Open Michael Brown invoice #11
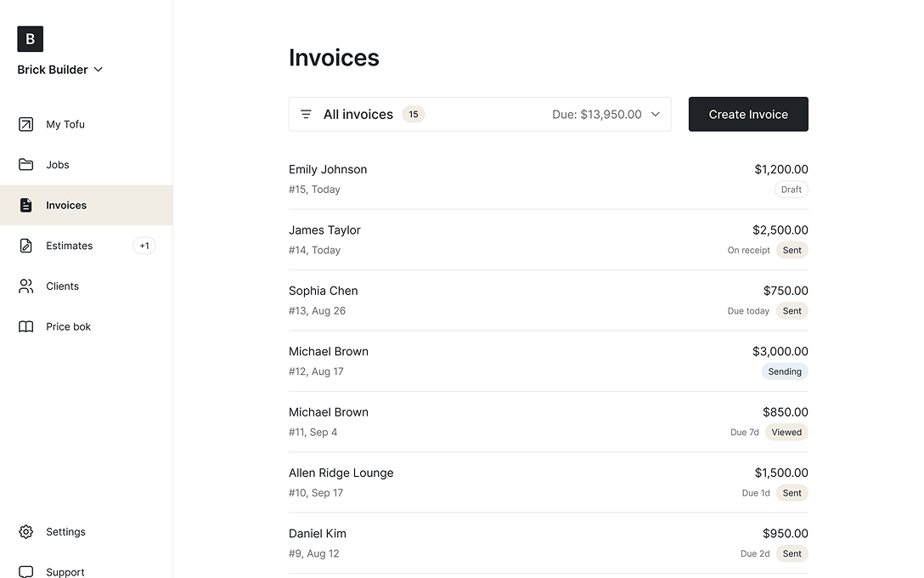The width and height of the screenshot is (924, 578). pos(549,422)
